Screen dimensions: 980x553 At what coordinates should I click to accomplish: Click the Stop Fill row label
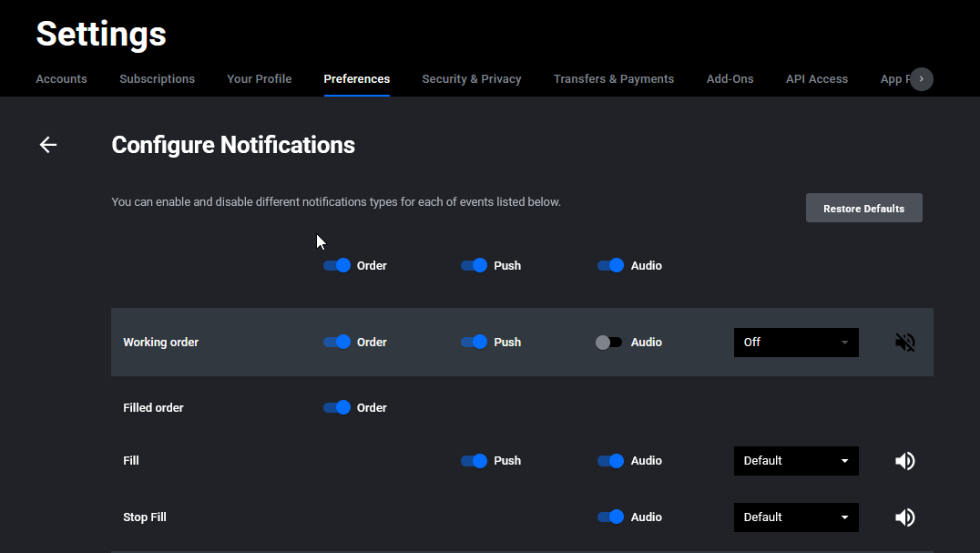point(145,517)
